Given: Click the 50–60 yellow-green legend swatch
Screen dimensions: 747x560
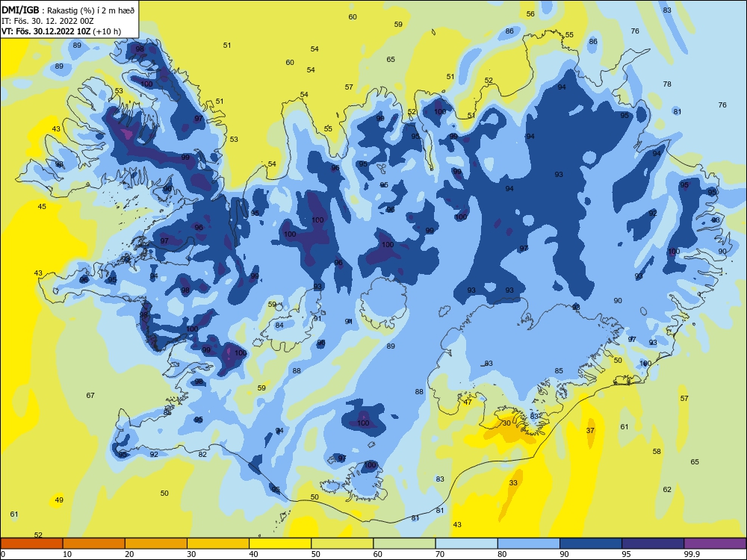Looking at the screenshot, I should coord(342,544).
